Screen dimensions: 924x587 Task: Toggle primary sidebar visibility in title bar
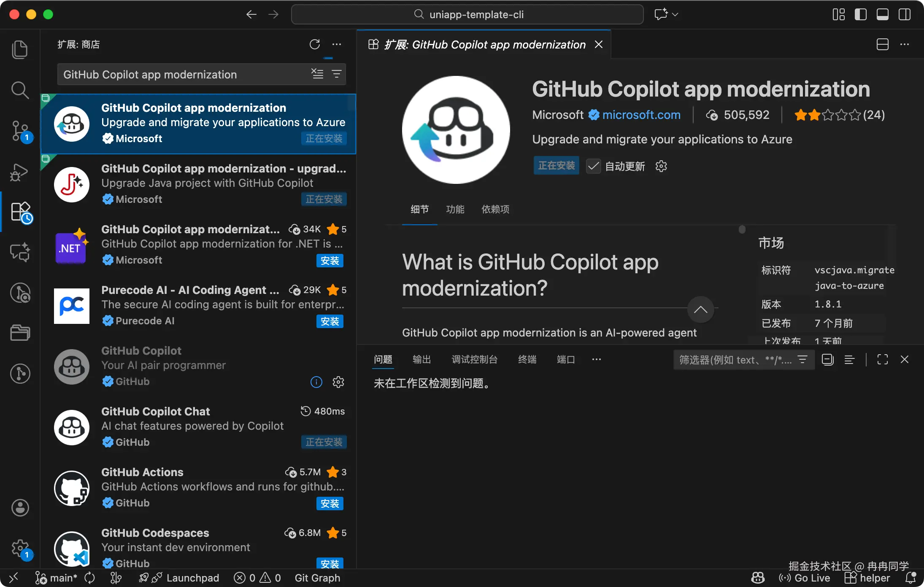(860, 14)
